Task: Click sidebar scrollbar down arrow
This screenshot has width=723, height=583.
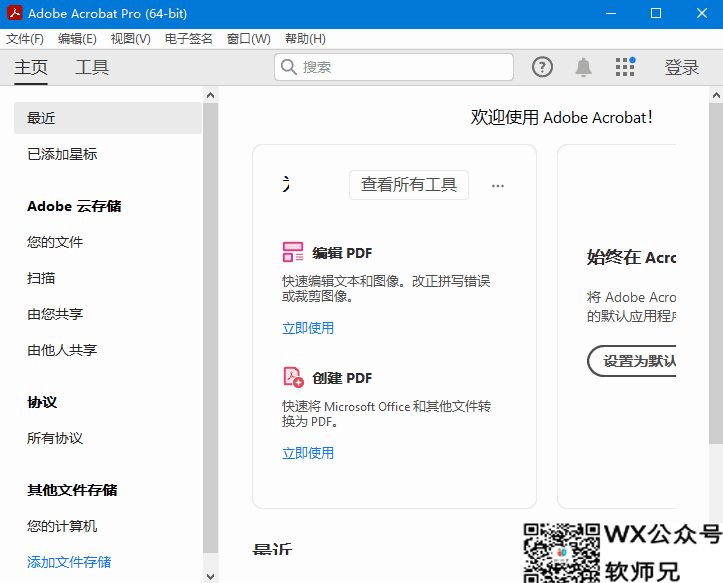Action: (x=210, y=576)
